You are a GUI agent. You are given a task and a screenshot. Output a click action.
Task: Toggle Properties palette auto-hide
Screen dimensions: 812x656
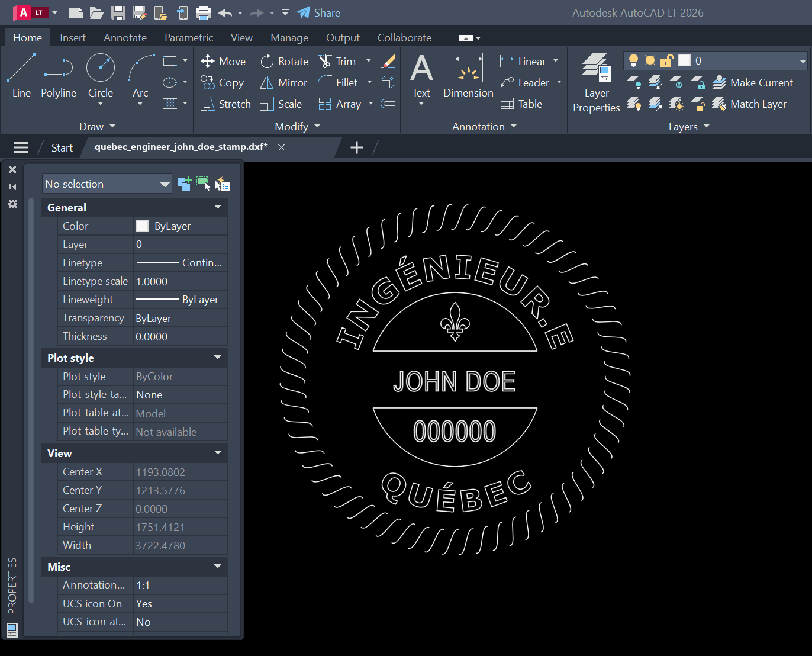(x=12, y=186)
